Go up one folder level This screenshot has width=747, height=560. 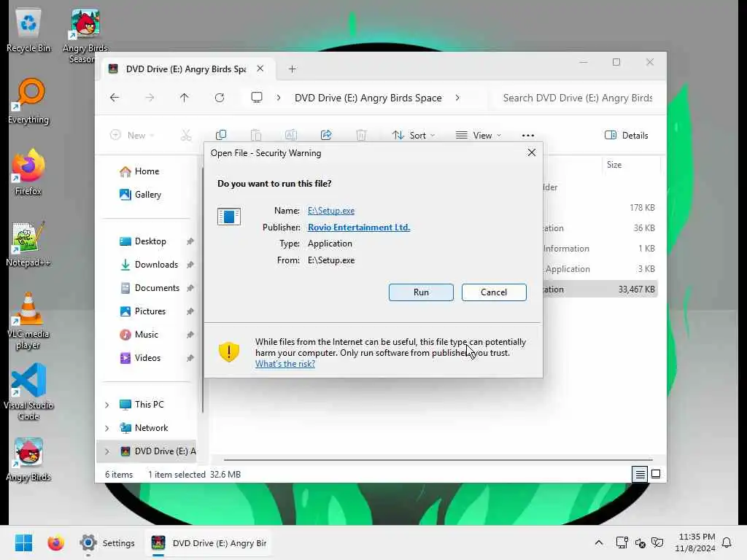(x=185, y=98)
